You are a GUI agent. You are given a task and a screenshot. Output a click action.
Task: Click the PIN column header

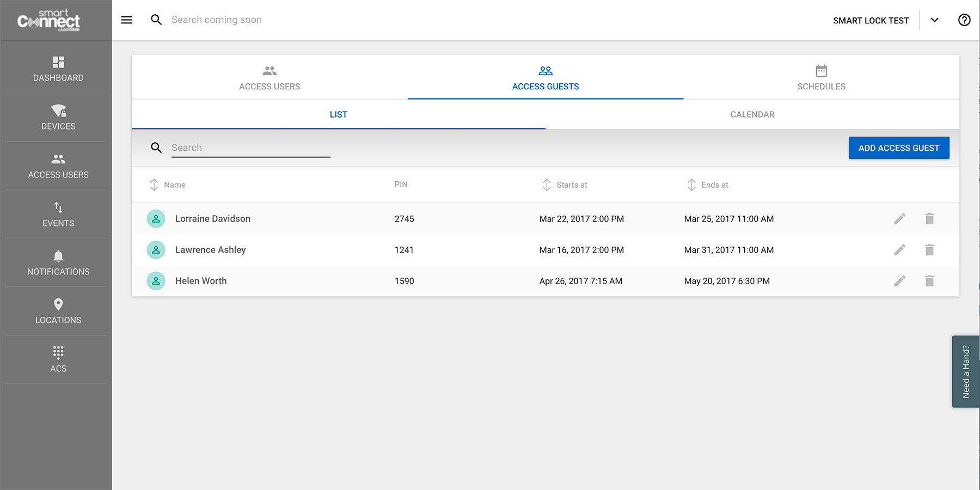click(401, 185)
